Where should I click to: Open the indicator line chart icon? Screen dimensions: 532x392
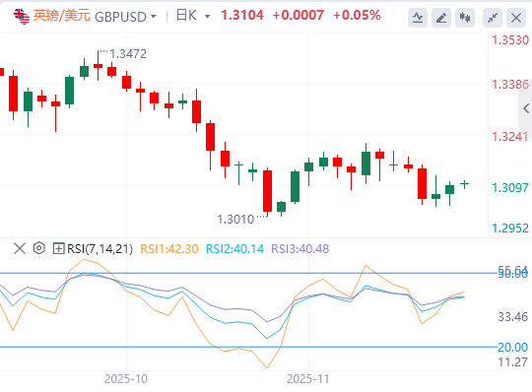click(x=418, y=18)
